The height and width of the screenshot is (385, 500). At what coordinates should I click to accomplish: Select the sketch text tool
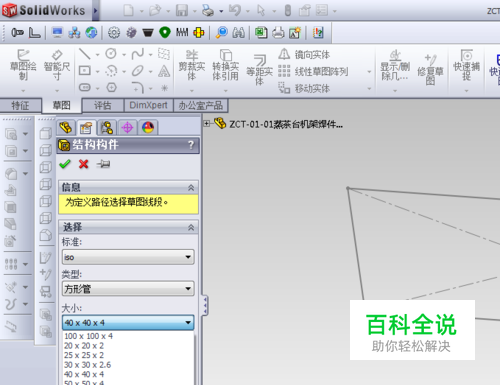pyautogui.click(x=164, y=71)
